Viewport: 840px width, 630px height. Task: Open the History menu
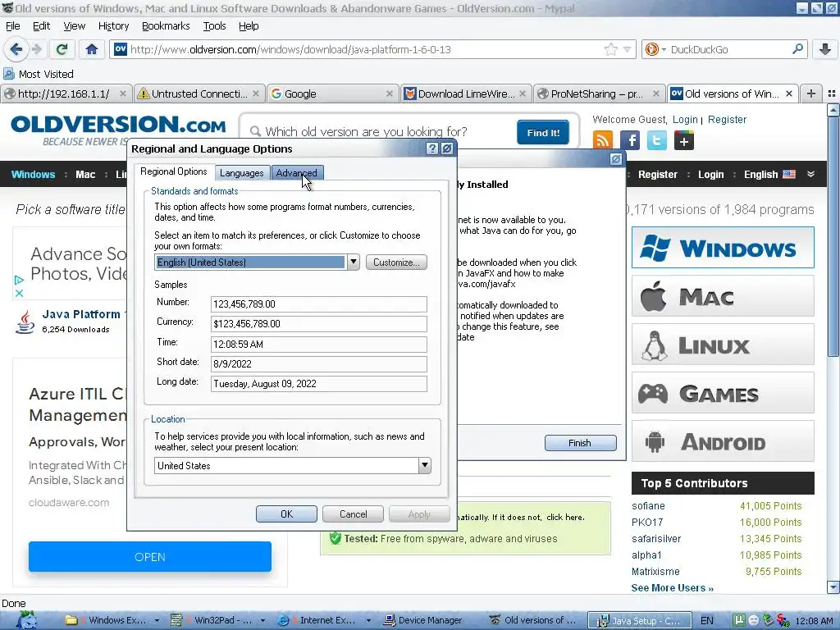click(x=113, y=25)
